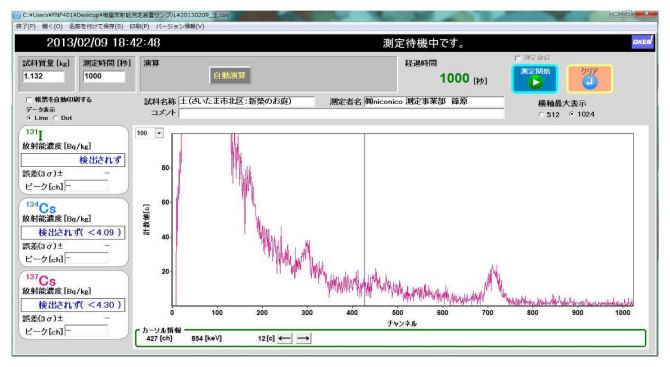Click the 137Cs peak channel field

[86, 331]
